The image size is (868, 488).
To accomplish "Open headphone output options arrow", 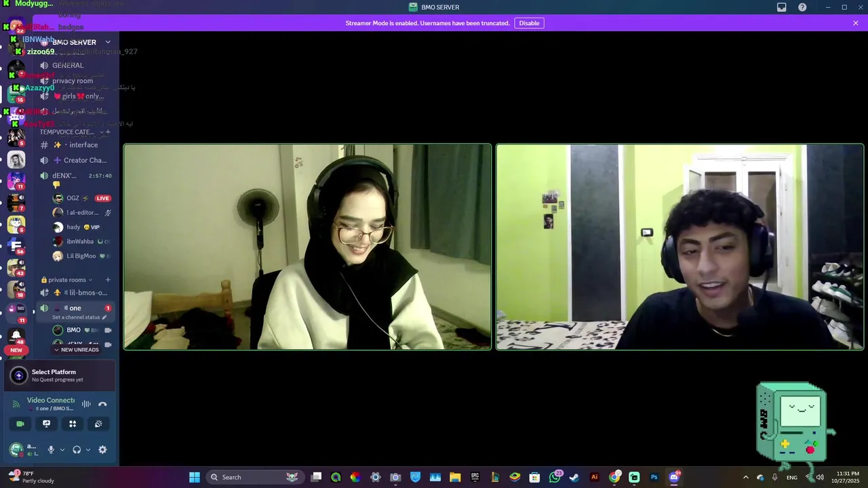I will [x=87, y=449].
